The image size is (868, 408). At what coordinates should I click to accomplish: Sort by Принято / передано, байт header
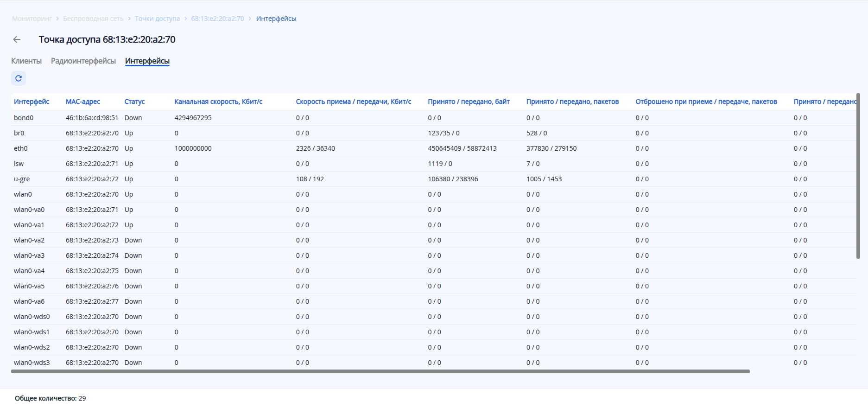tap(469, 102)
